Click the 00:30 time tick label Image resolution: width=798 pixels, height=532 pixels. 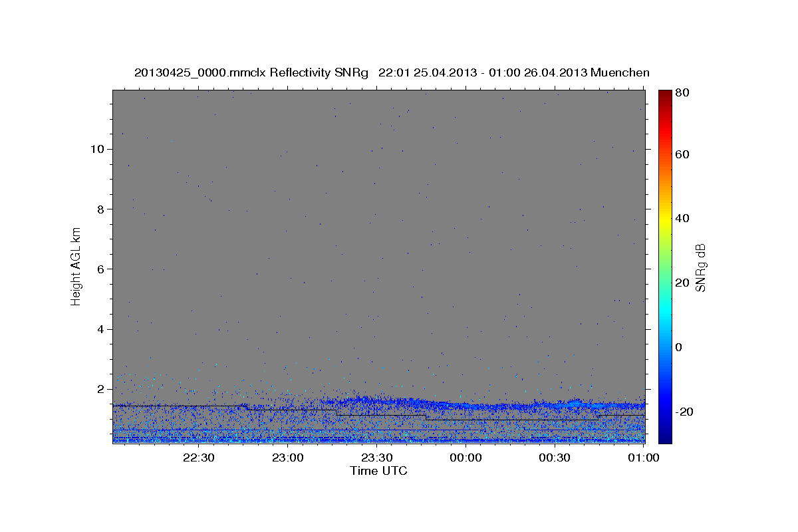[x=555, y=458]
